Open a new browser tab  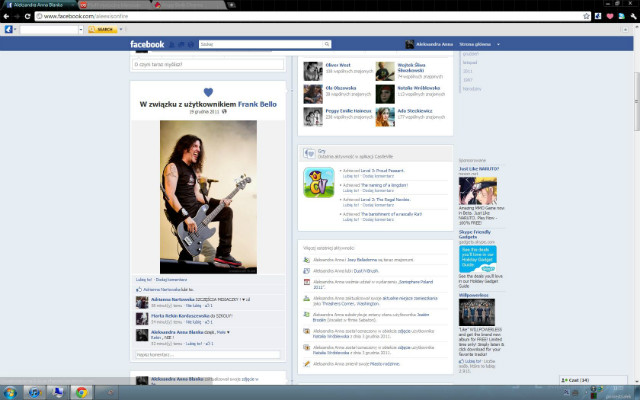click(232, 5)
